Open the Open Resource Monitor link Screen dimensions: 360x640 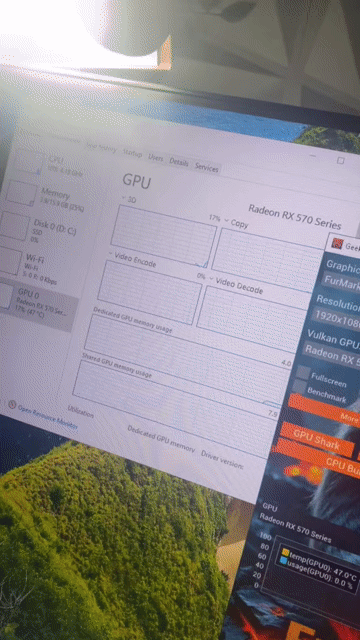47,417
